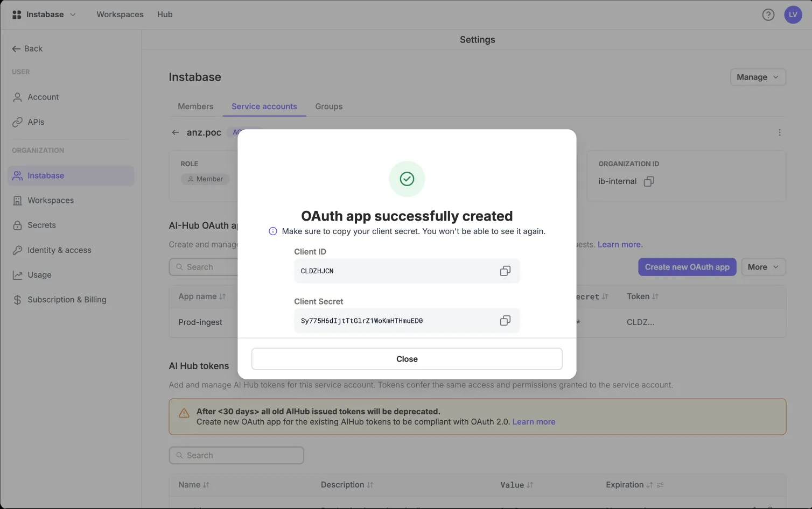Click Create new OAuth app button
The width and height of the screenshot is (812, 509).
[x=687, y=267]
